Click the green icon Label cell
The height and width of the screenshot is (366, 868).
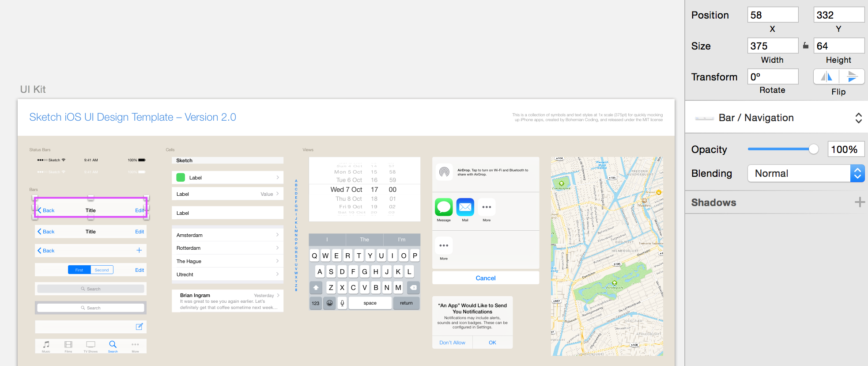click(x=227, y=178)
